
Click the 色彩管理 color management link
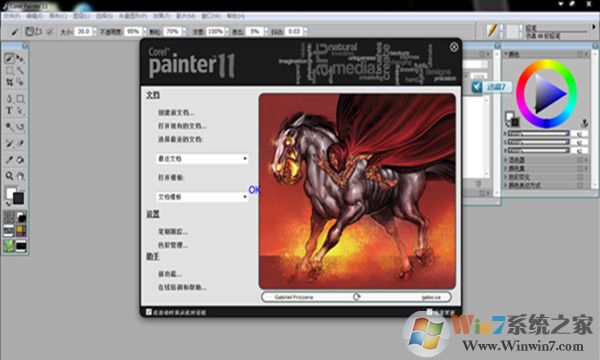click(x=173, y=245)
